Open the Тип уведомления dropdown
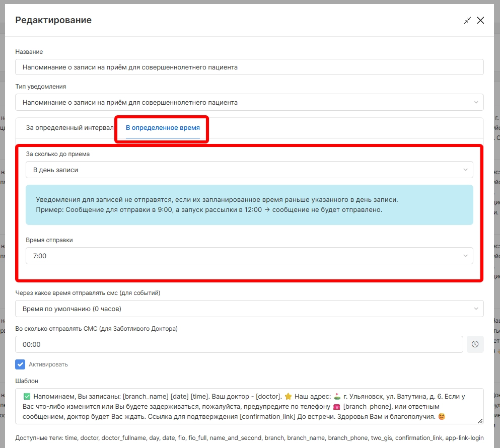500x448 pixels. coord(249,102)
